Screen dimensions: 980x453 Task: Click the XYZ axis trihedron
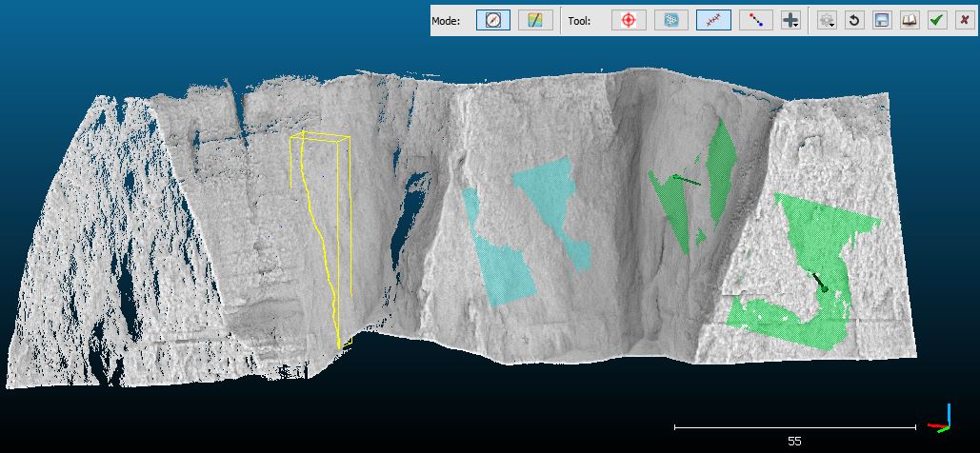point(941,419)
